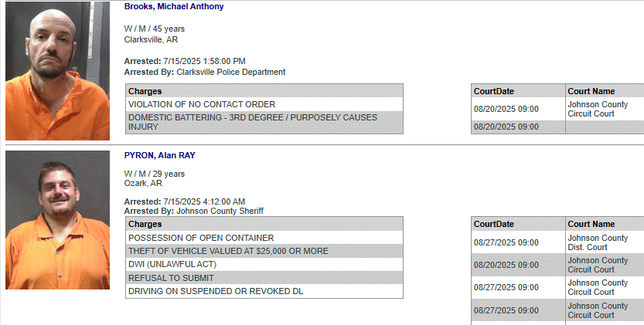
Task: Open the Brooks, Michael Anthony name link
Action: pos(174,6)
